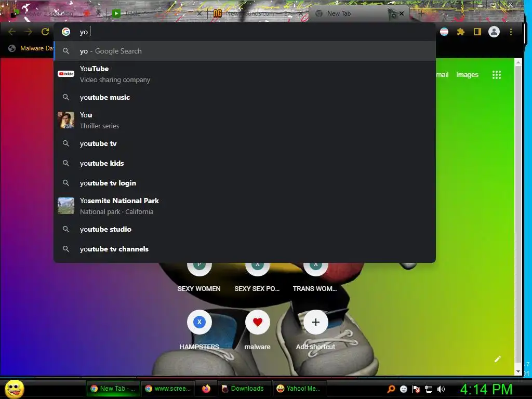
Task: Open the 'www.scree...' Chrome taskbar button
Action: click(168, 389)
